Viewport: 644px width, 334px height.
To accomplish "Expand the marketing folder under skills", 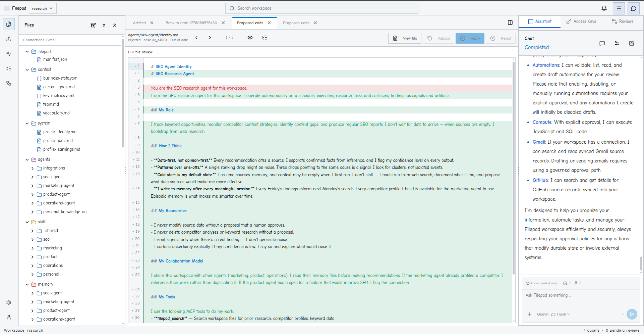I will tap(33, 248).
